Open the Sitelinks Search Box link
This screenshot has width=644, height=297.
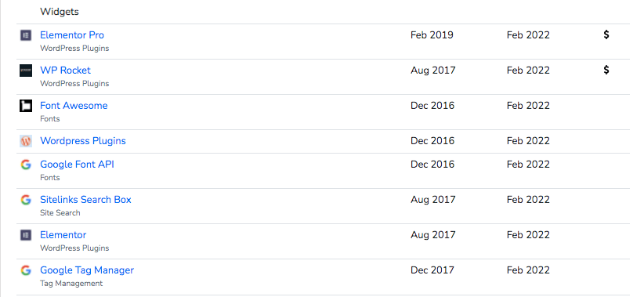[85, 200]
